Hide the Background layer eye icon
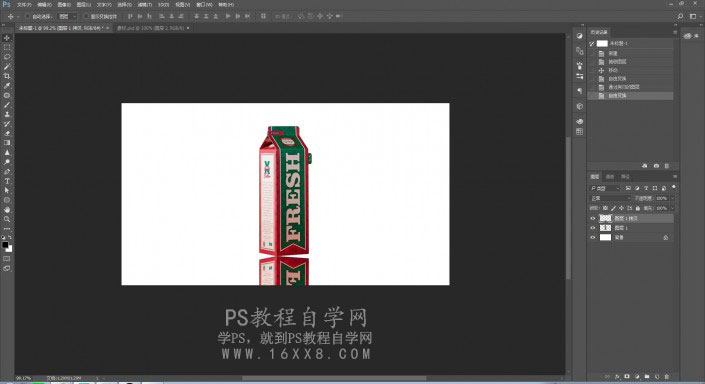Viewport: 705px width, 384px height. click(x=593, y=237)
